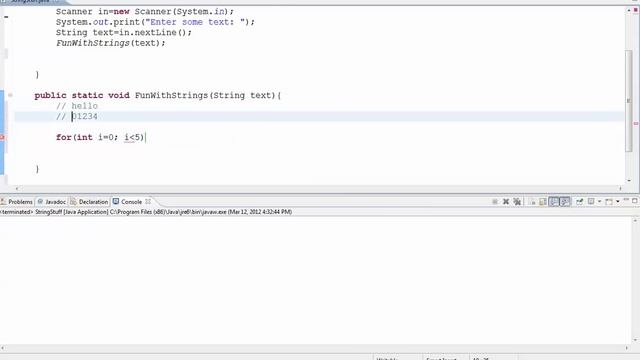This screenshot has height=360, width=640.
Task: Click the editor scroll-up arrow
Action: coord(629,10)
